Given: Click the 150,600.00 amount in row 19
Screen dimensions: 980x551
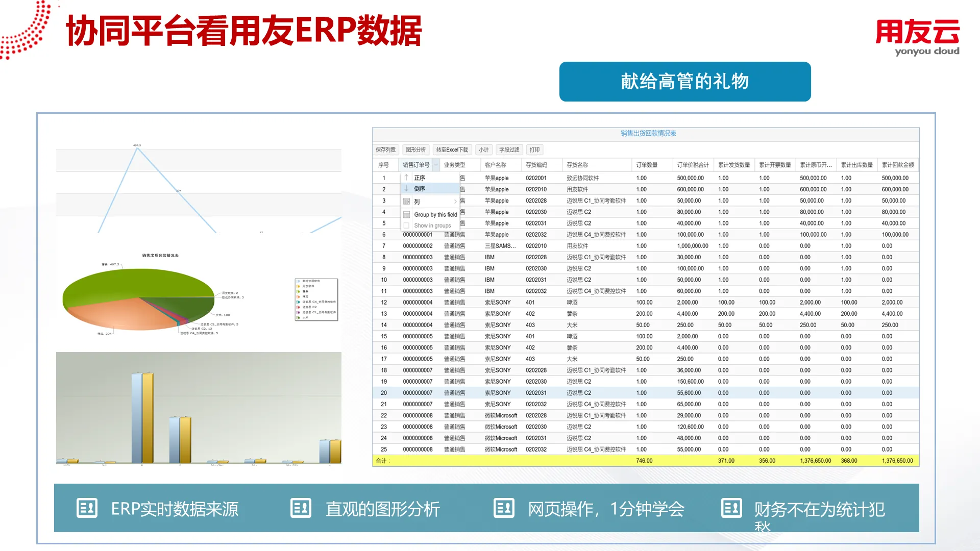Looking at the screenshot, I should click(x=690, y=382).
